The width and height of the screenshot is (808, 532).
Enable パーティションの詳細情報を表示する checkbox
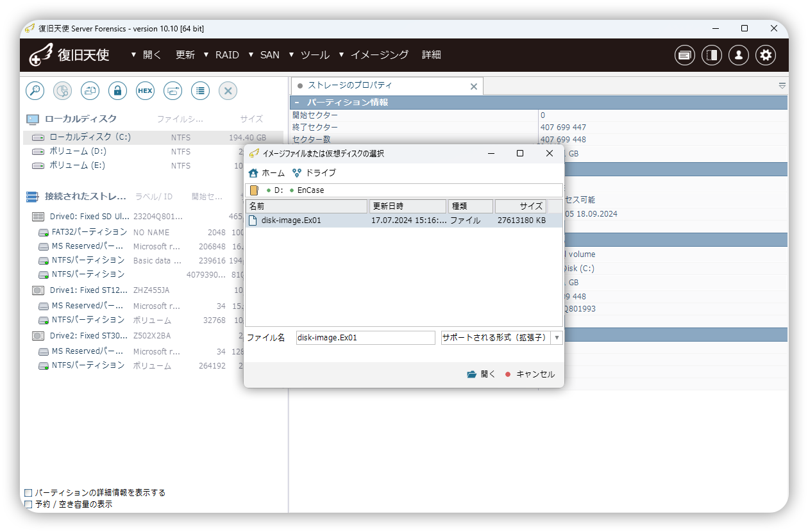click(28, 493)
